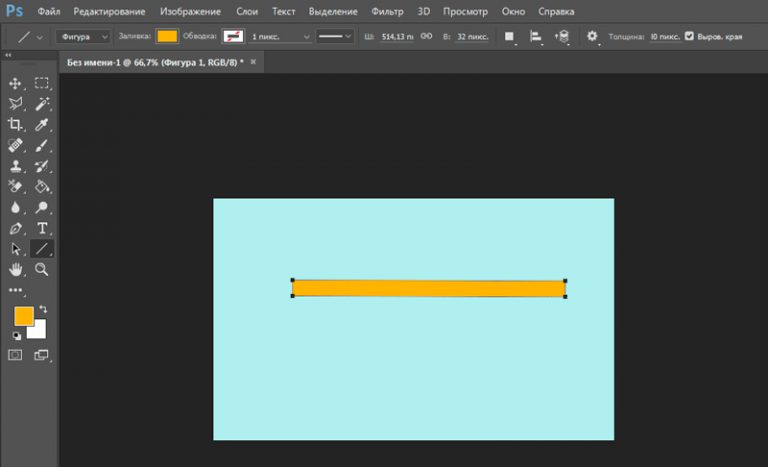Select the Crop tool
Viewport: 768px width, 467px height.
[x=15, y=124]
